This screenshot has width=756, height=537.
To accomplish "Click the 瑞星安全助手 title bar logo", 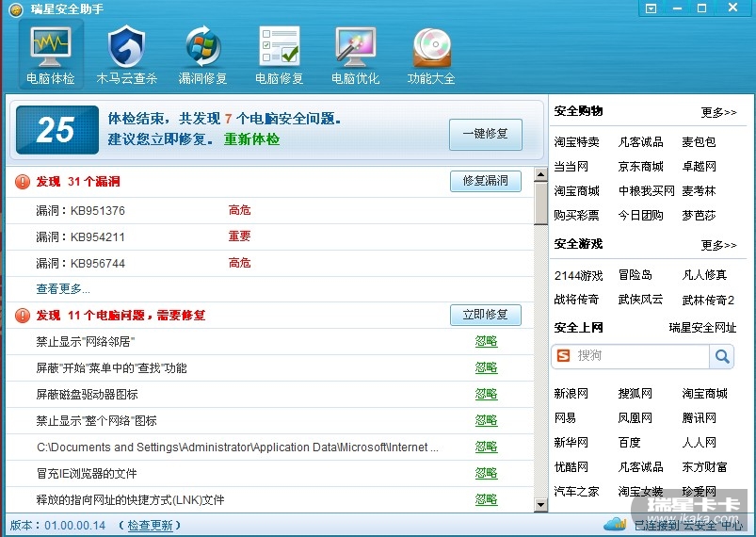I will (x=16, y=9).
